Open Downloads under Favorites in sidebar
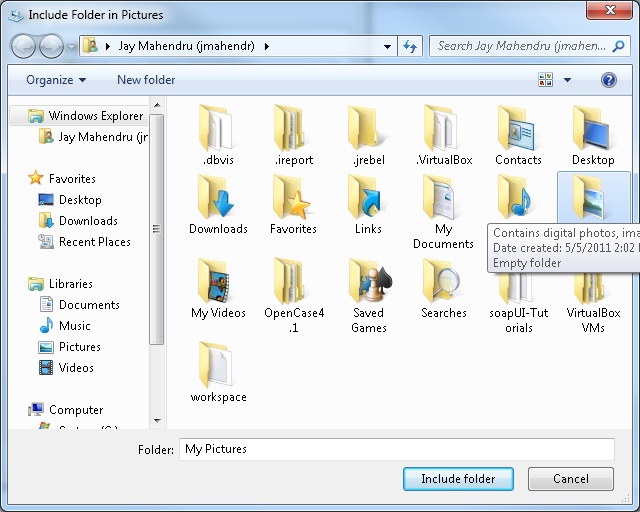This screenshot has height=512, width=640. pyautogui.click(x=78, y=221)
